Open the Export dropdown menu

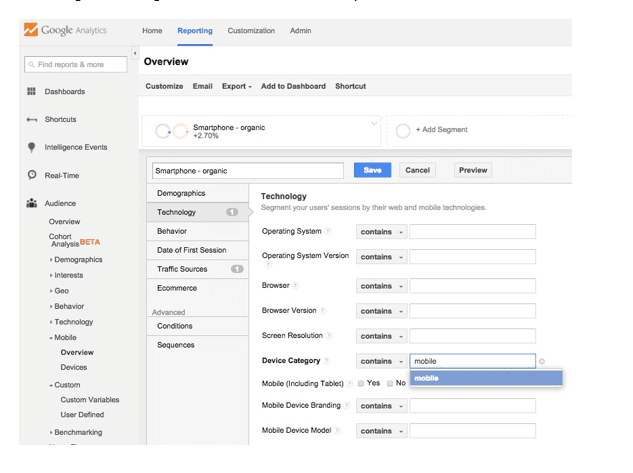pos(236,86)
